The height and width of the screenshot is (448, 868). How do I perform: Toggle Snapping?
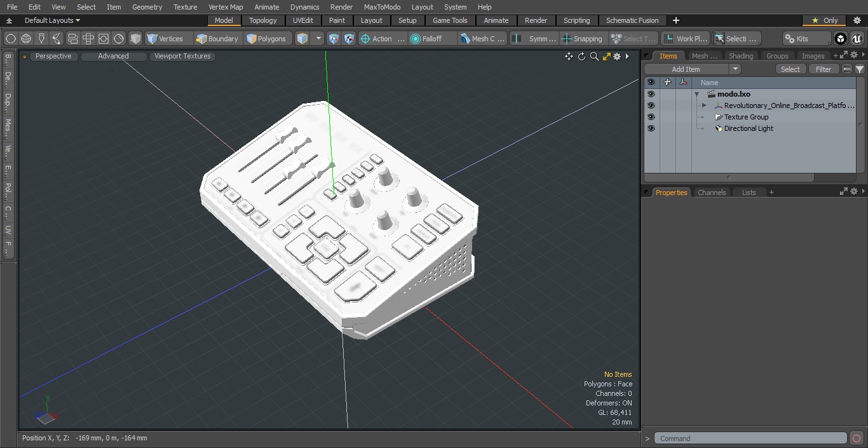tap(582, 39)
